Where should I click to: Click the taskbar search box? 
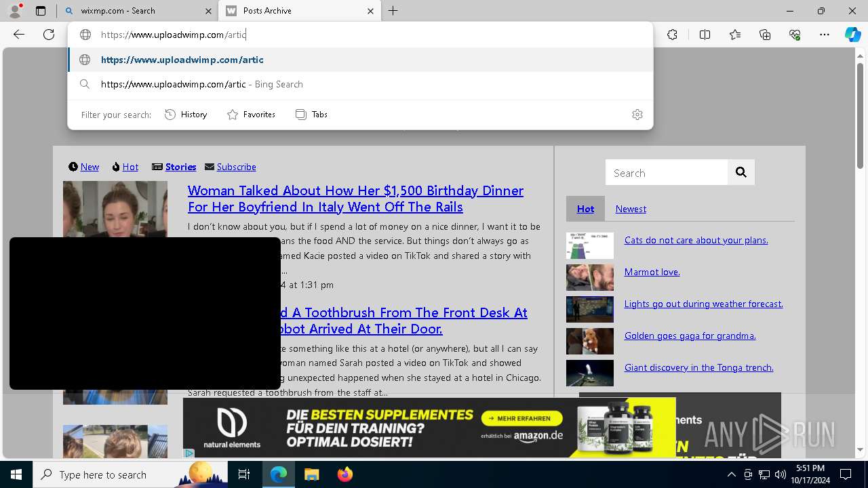click(132, 474)
